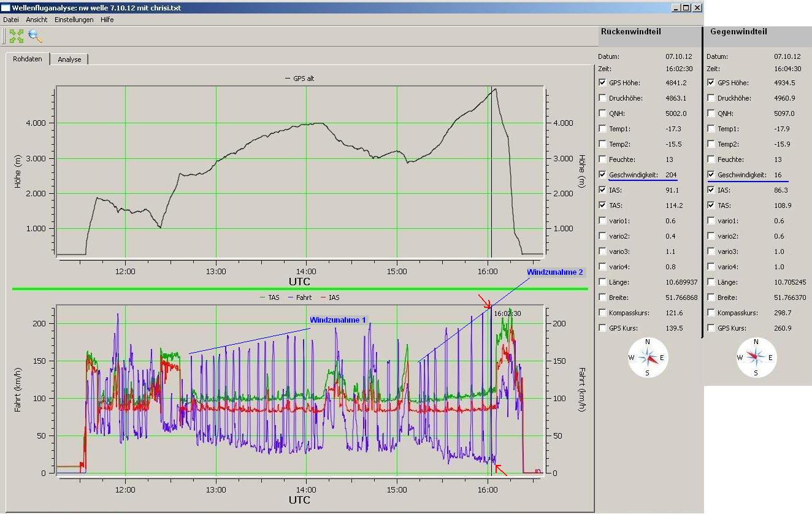This screenshot has width=812, height=514.
Task: Maximize the Wellenfluganalyse window
Action: click(686, 8)
